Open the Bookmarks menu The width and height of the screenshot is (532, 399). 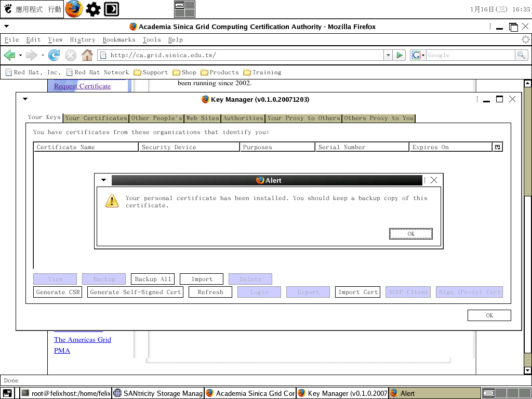point(119,39)
